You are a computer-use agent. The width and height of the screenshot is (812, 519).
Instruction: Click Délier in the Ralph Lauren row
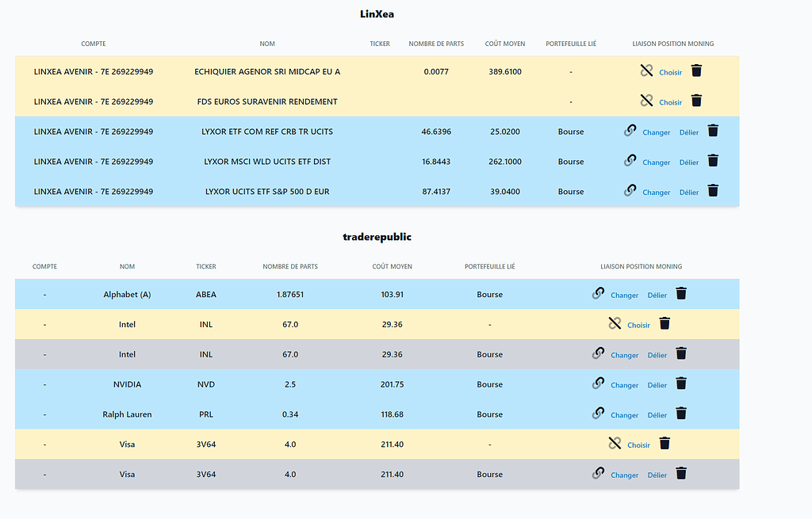657,415
